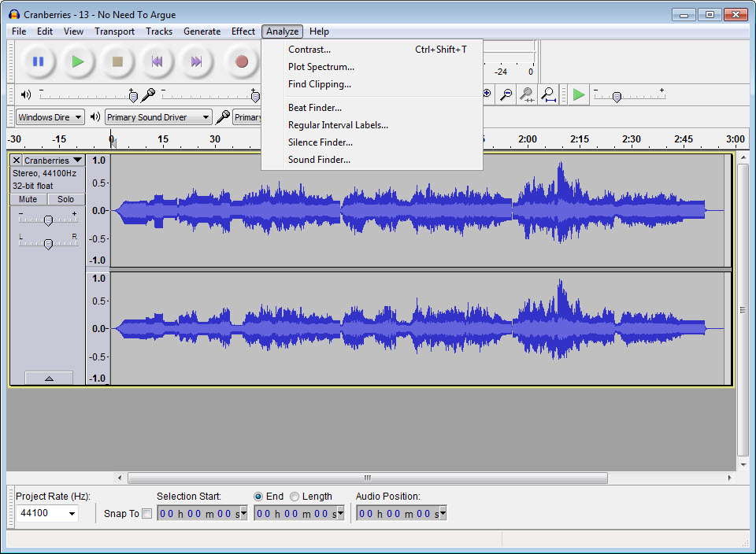Enable the Snap To checkbox
This screenshot has width=756, height=554.
(147, 514)
